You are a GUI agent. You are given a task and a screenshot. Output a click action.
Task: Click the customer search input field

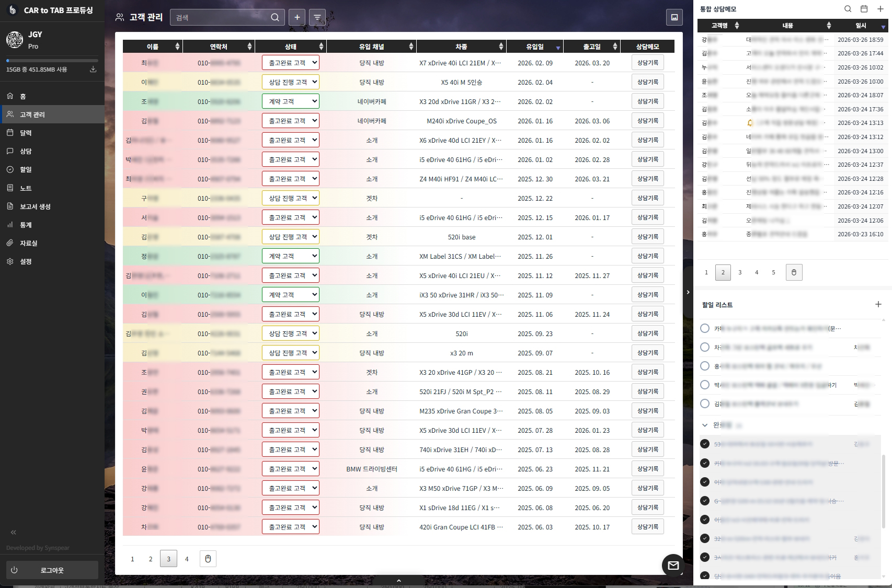point(221,17)
